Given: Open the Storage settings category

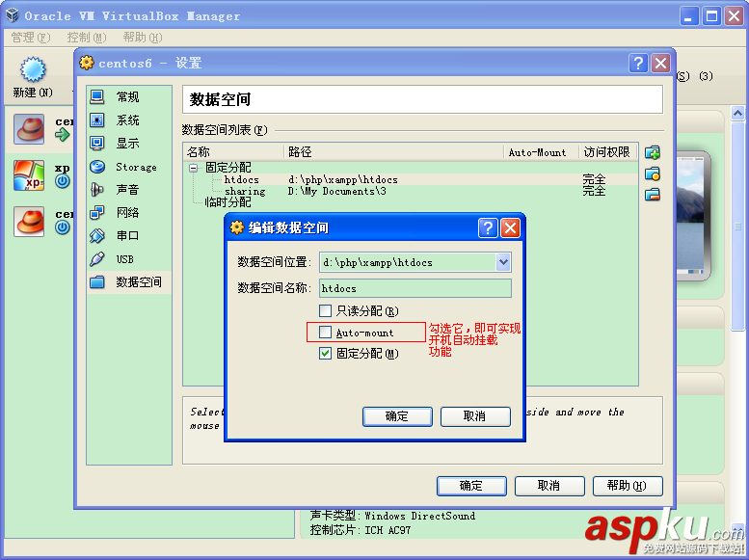Looking at the screenshot, I should 129,167.
